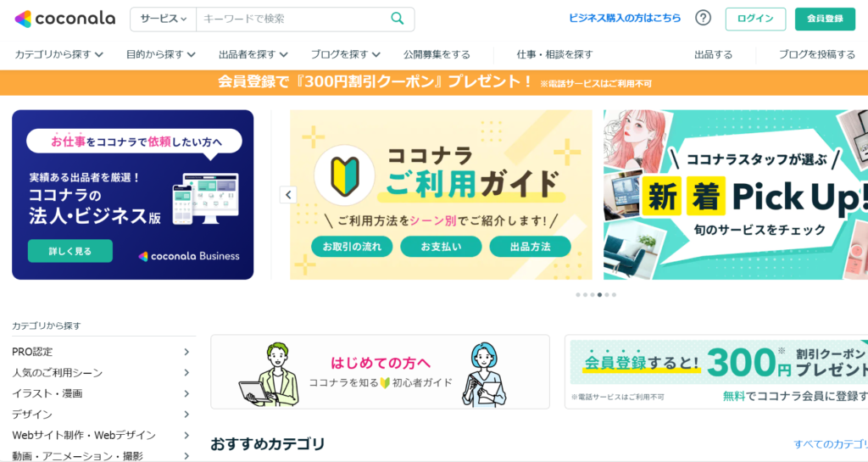The height and width of the screenshot is (462, 868).
Task: Click the magnifying glass search icon
Action: click(x=398, y=19)
